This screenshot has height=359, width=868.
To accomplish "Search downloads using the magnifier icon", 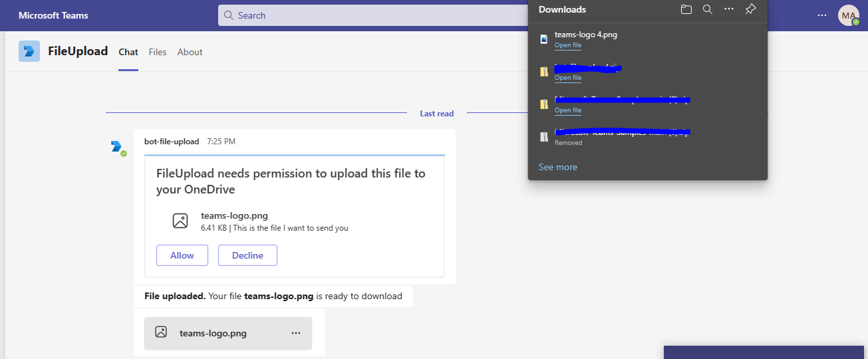I will (708, 9).
